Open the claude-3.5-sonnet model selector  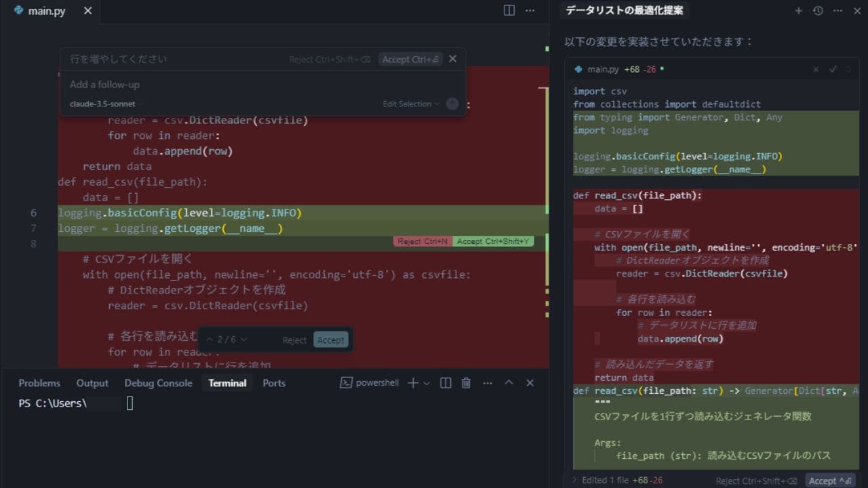click(x=102, y=104)
